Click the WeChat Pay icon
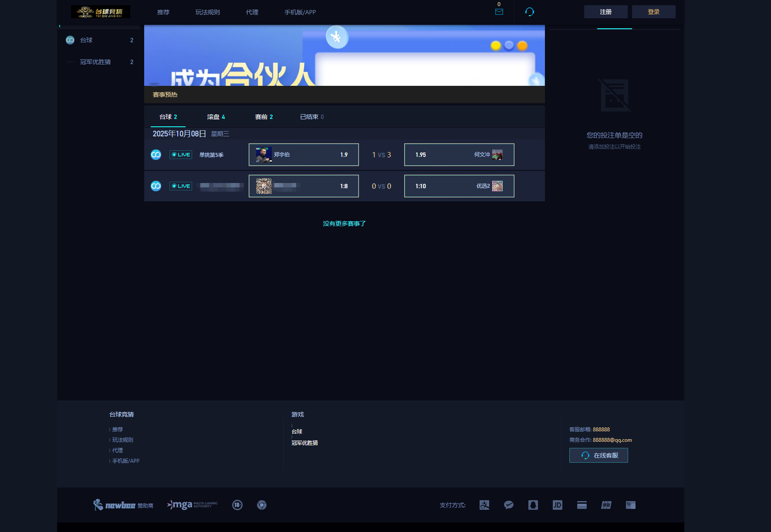 tap(508, 505)
